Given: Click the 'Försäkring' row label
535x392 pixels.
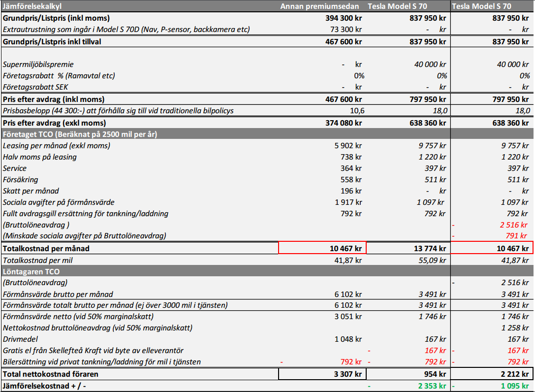Looking at the screenshot, I should (21, 179).
